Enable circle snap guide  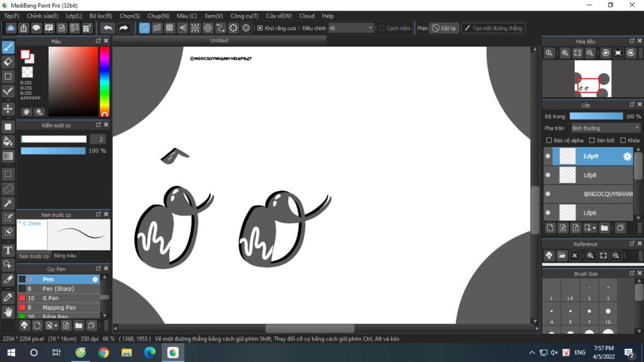click(x=208, y=28)
